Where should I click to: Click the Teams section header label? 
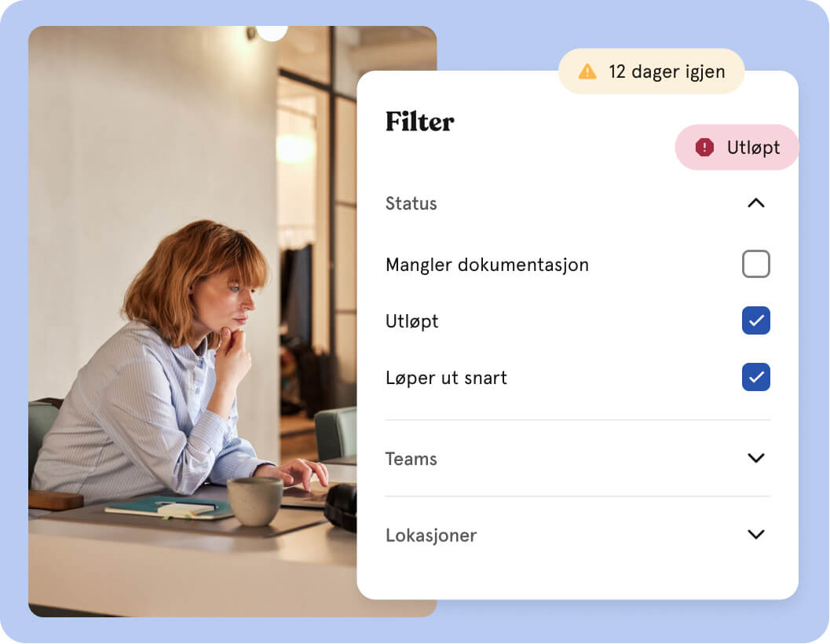pyautogui.click(x=411, y=459)
